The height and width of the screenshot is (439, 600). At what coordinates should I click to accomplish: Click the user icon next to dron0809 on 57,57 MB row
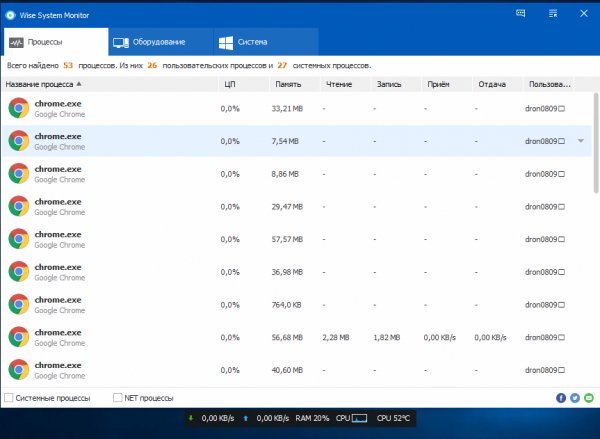(561, 240)
